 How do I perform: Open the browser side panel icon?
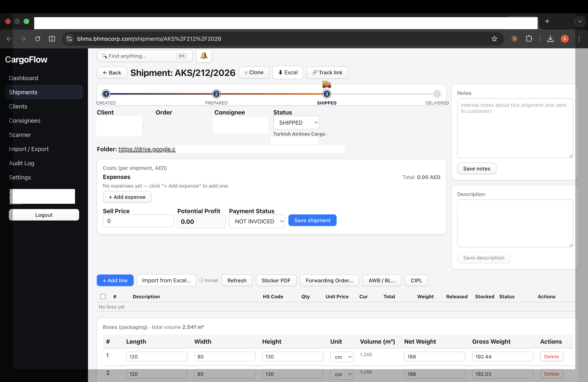coord(52,39)
